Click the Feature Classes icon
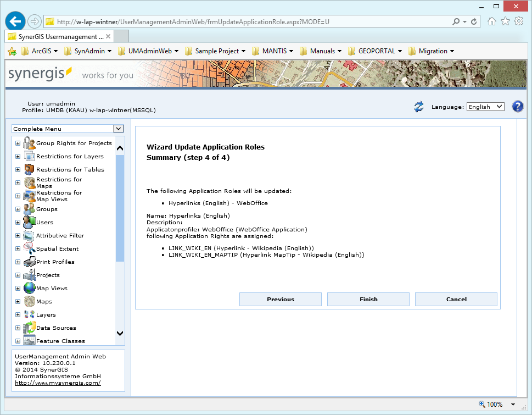Viewport: 532px width, 415px height. [29, 340]
